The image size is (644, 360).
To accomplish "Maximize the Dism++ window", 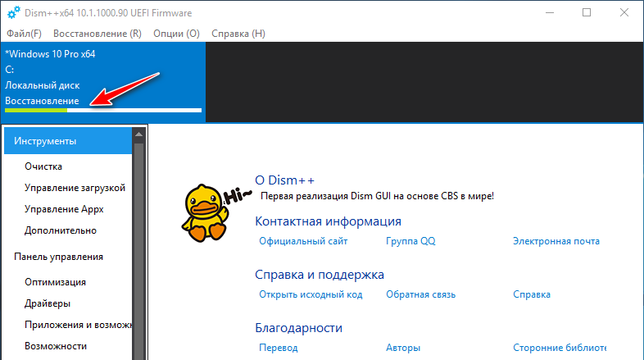I will [x=587, y=13].
